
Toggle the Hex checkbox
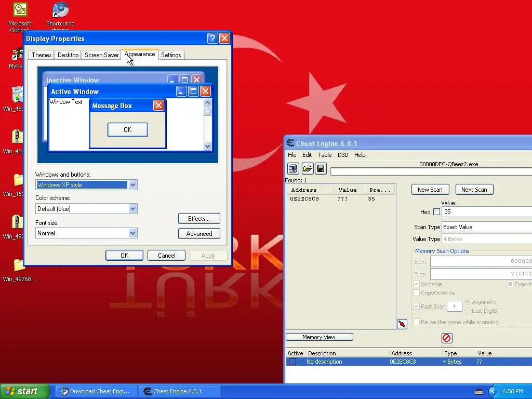[x=436, y=212]
